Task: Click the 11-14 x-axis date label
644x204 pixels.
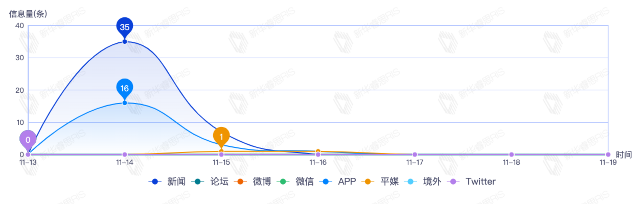Action: point(125,162)
